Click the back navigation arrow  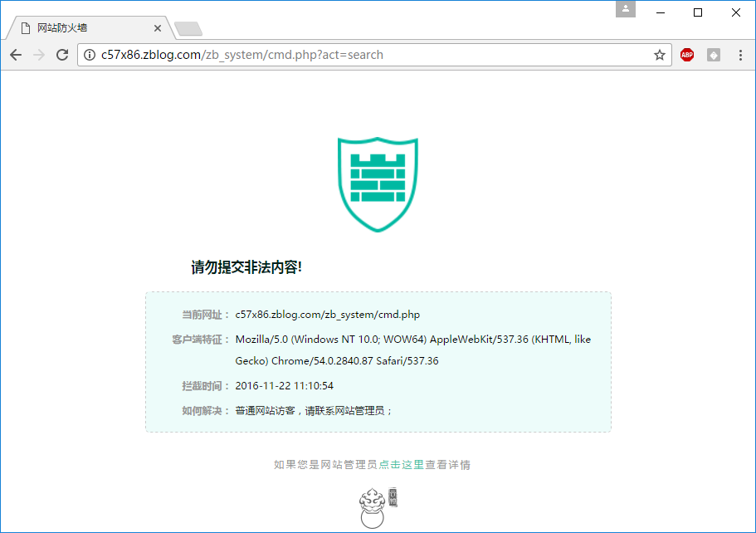(x=16, y=55)
